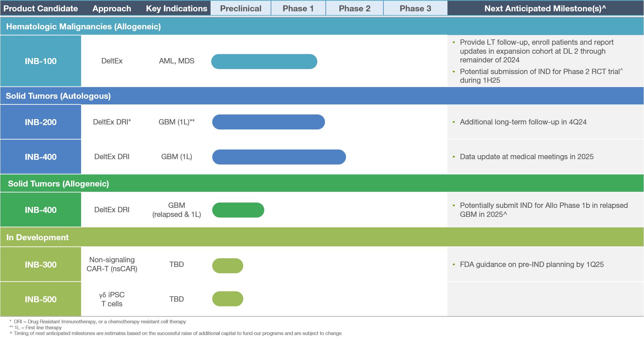Click the In Development section header
Viewport: 644px width, 339px height.
coord(37,237)
